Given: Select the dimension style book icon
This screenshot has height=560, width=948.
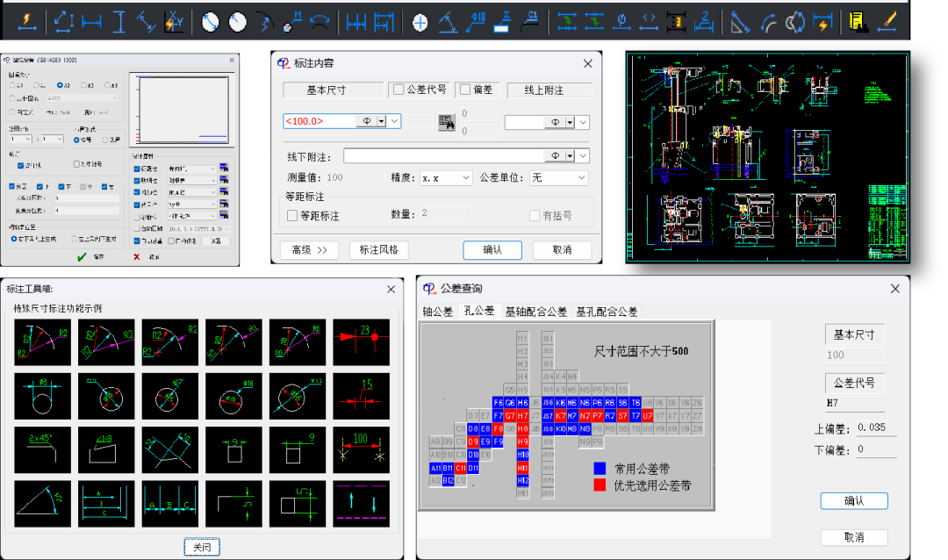Looking at the screenshot, I should click(858, 22).
